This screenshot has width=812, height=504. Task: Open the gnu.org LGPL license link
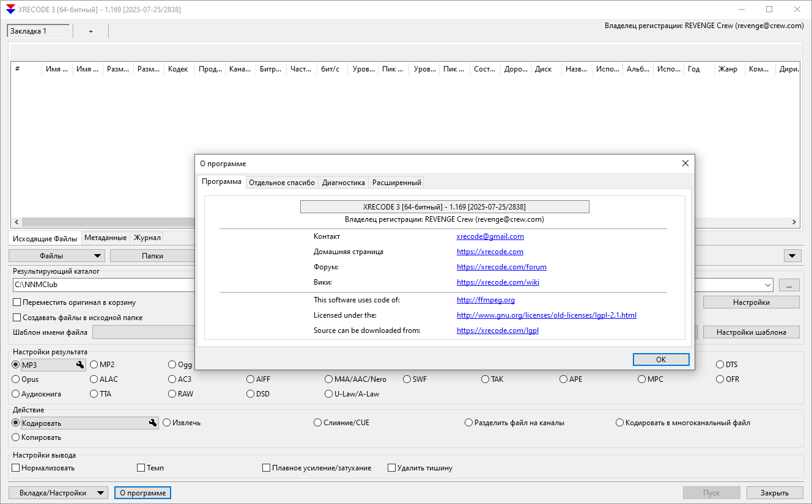coord(547,315)
